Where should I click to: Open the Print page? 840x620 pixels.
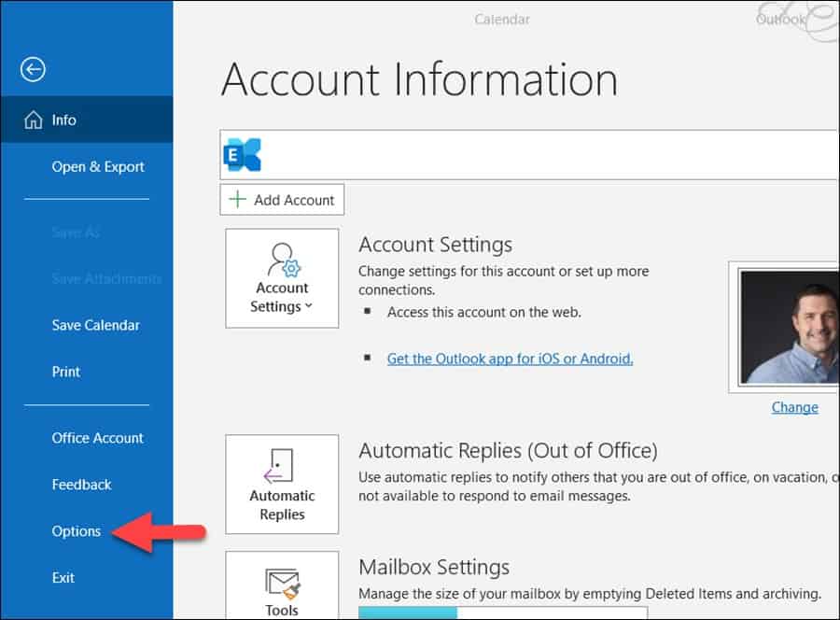tap(66, 372)
